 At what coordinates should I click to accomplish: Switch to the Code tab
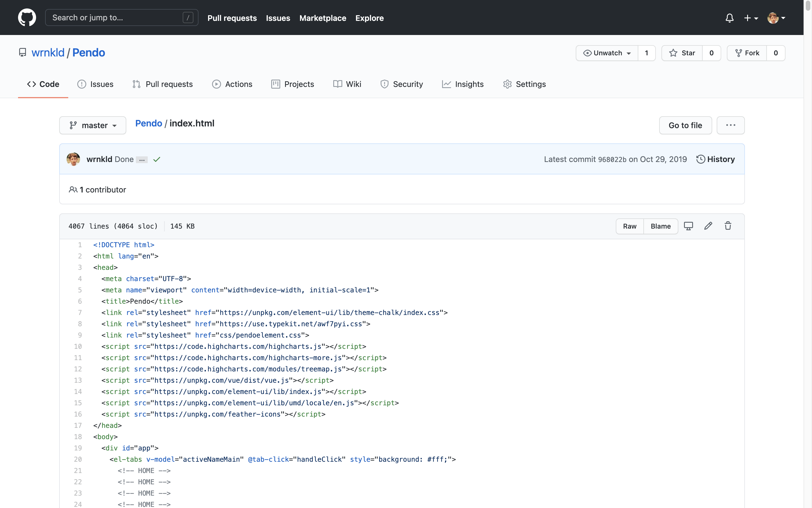pos(43,84)
